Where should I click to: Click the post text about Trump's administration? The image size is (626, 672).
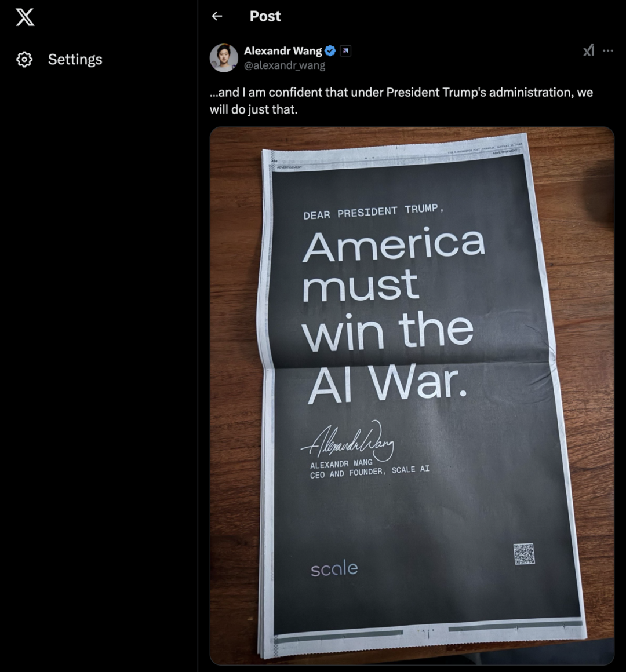pyautogui.click(x=401, y=101)
